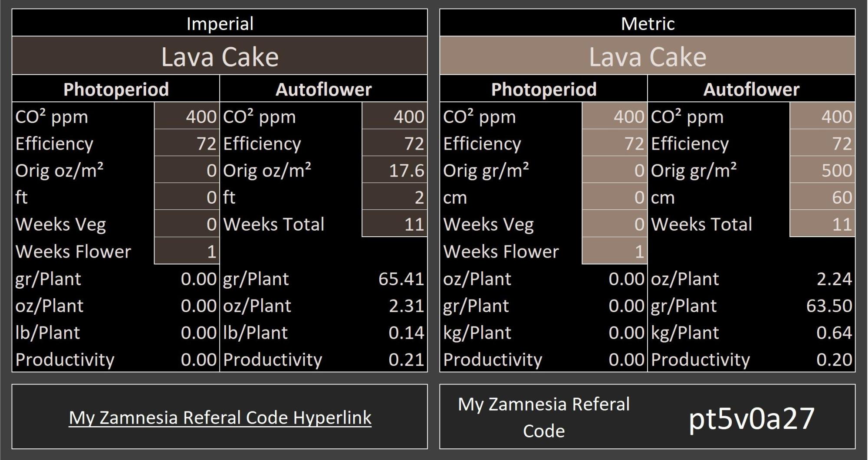Viewport: 868px width, 460px height.
Task: Select Imperial Photoperiod Weeks Flower value cell
Action: (x=187, y=251)
